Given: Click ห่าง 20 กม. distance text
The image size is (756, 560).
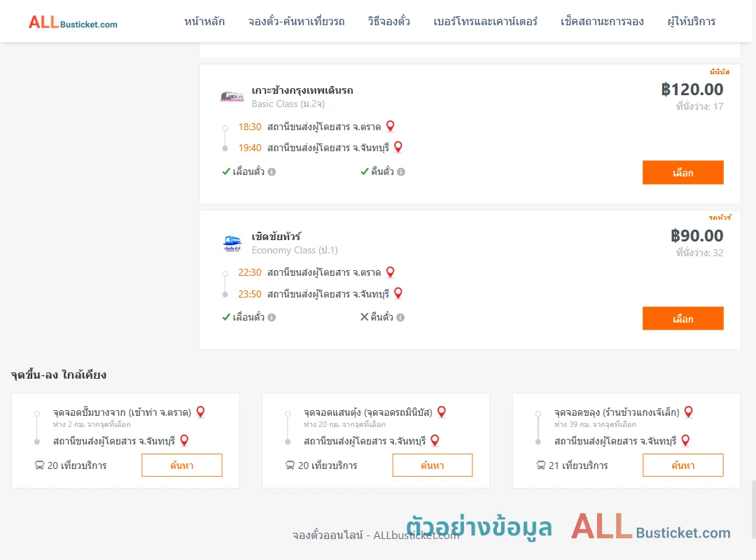Looking at the screenshot, I should pyautogui.click(x=344, y=424).
